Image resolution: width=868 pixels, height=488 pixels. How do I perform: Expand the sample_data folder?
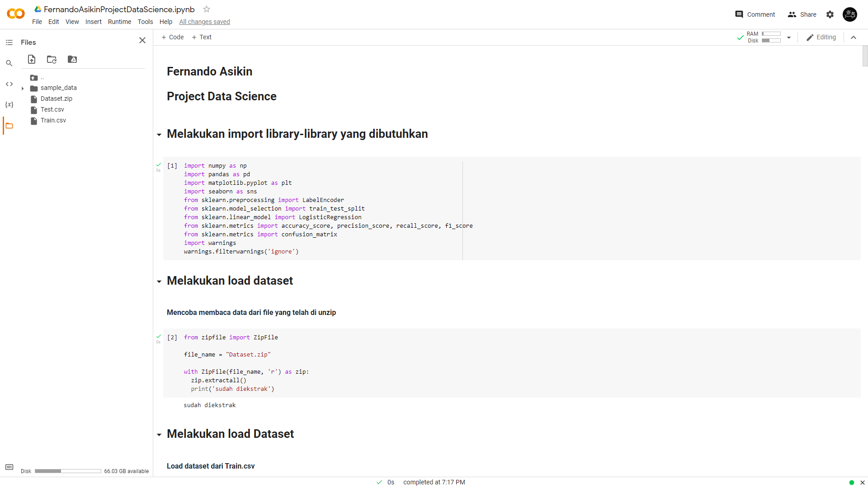[23, 88]
